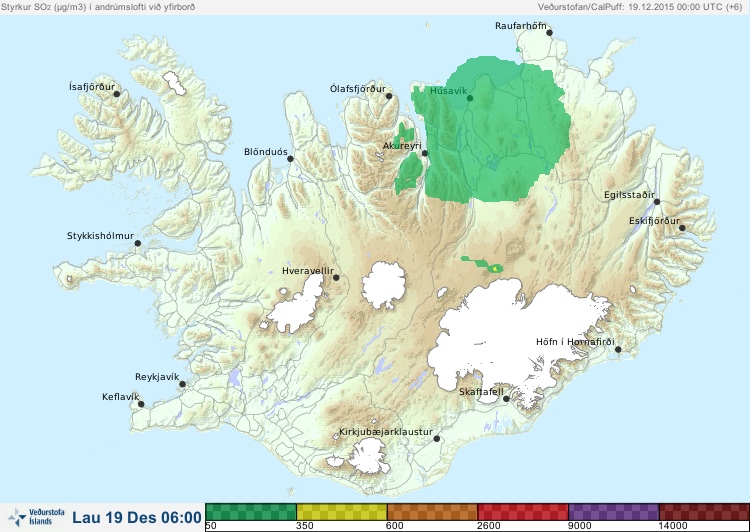This screenshot has width=750, height=532.
Task: Click the Hveravellir station marker
Action: pos(336,277)
